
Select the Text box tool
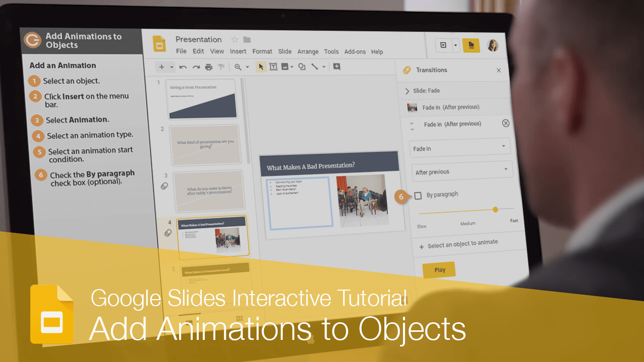point(273,66)
